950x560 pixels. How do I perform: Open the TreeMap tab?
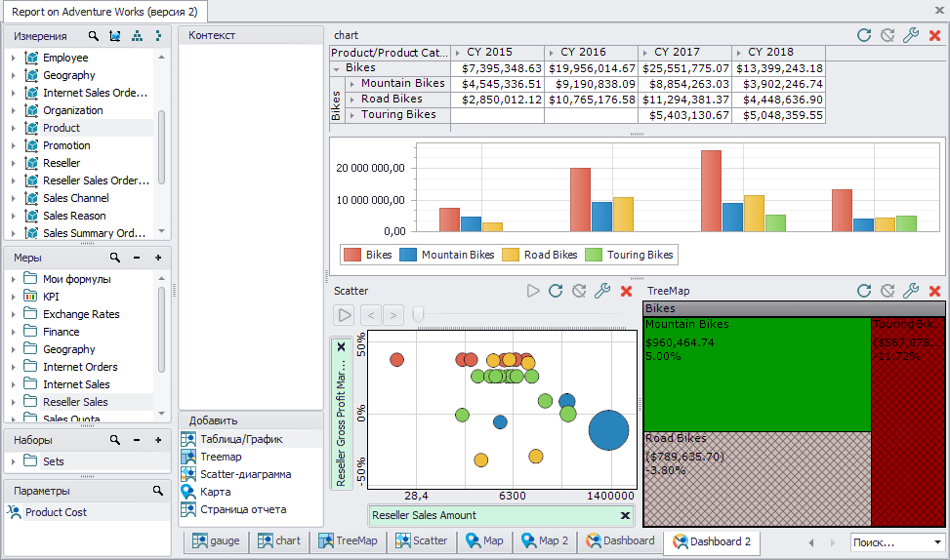[x=348, y=541]
